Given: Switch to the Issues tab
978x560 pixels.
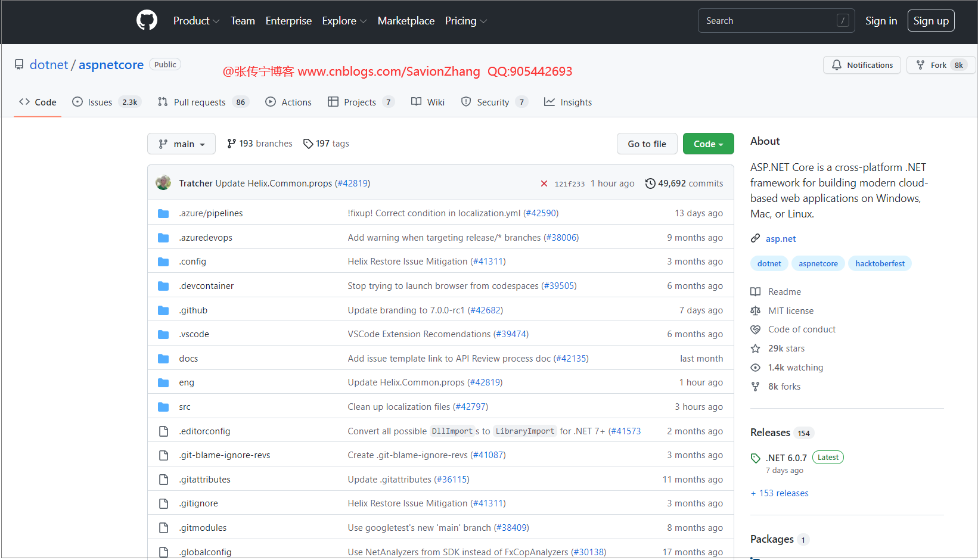Looking at the screenshot, I should point(105,102).
